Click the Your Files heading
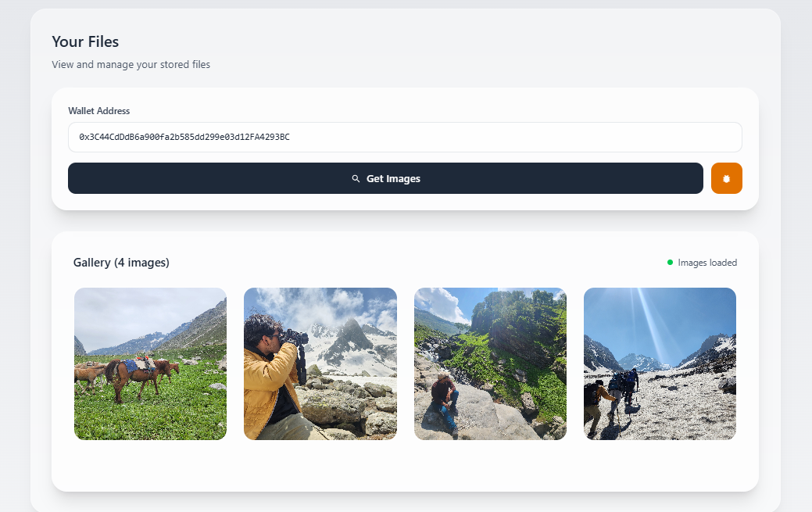The image size is (812, 512). point(85,41)
